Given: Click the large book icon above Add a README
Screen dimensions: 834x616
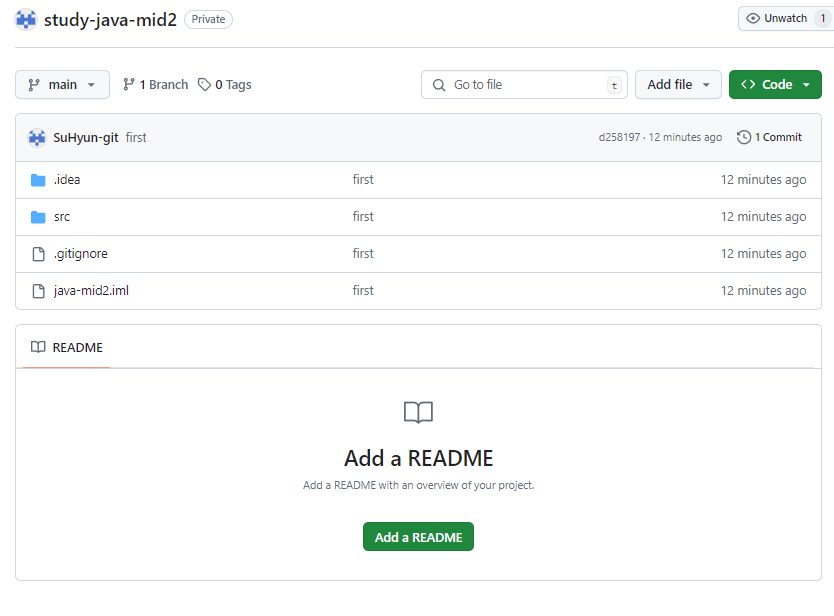Looking at the screenshot, I should tap(419, 412).
